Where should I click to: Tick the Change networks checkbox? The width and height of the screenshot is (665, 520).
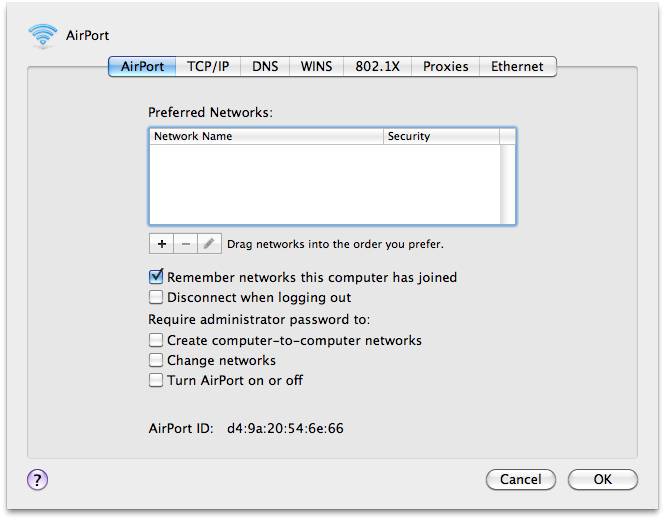pos(156,360)
